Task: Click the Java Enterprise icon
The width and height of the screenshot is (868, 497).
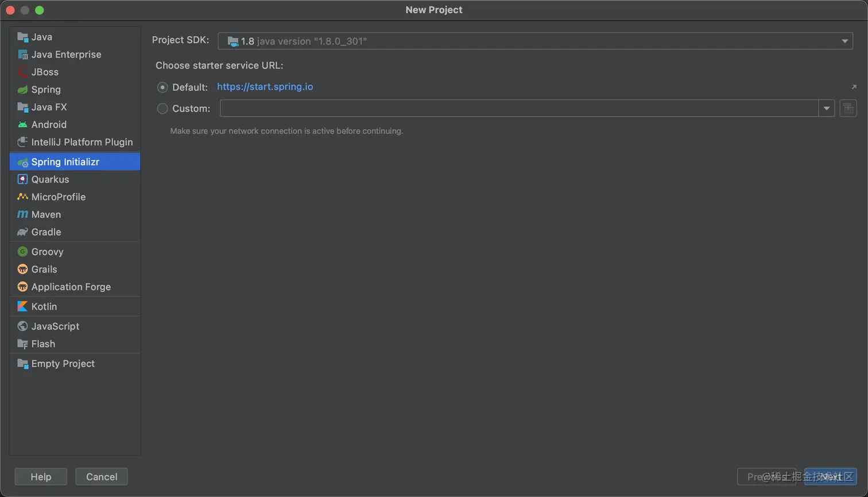Action: [x=22, y=55]
